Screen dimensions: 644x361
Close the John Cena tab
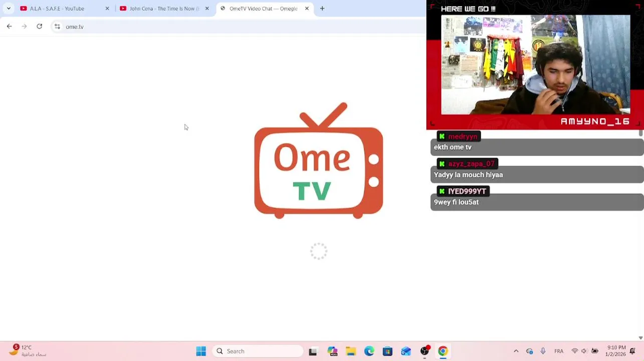tap(207, 9)
